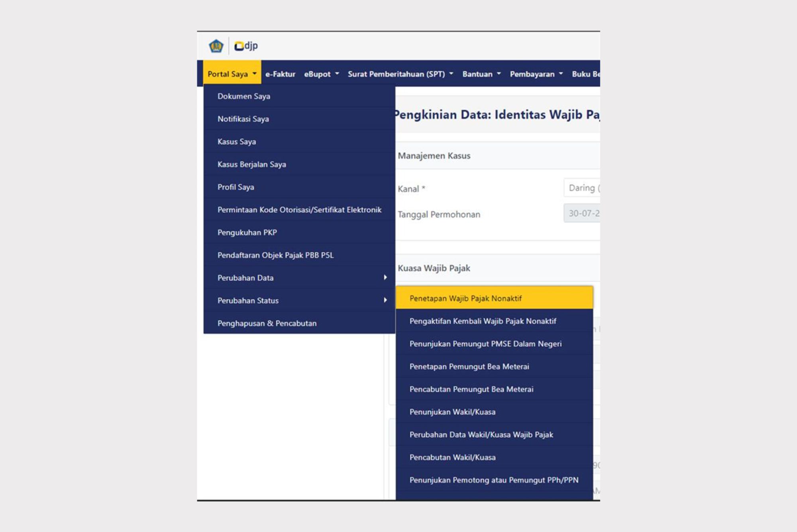Choose Penunjukan Pemungut PMSE Dalam Negeri
The width and height of the screenshot is (797, 532).
coord(494,344)
